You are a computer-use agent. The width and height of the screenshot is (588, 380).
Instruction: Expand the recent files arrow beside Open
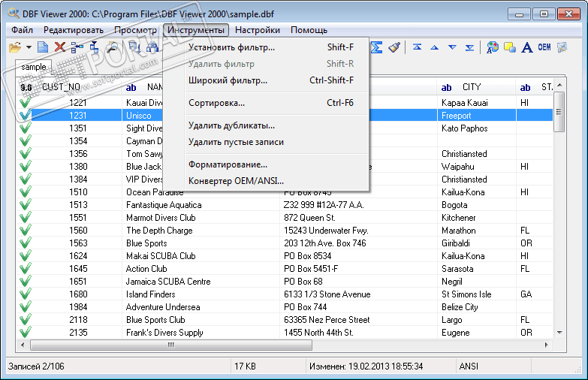tap(29, 47)
